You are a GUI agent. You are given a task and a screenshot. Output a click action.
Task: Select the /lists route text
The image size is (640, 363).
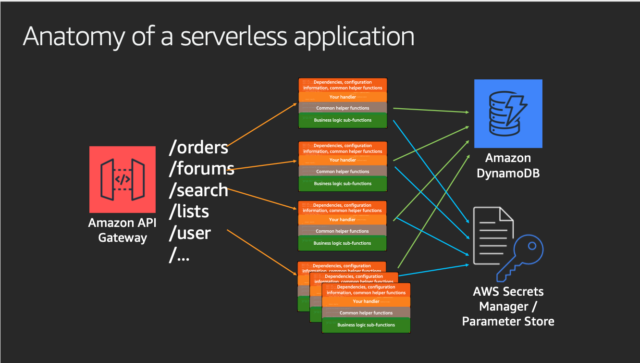[189, 212]
